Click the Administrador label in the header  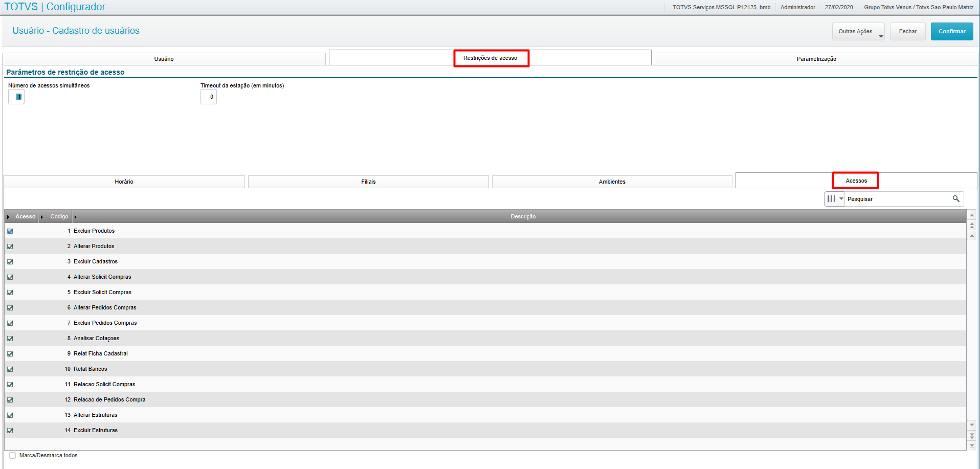tap(797, 7)
